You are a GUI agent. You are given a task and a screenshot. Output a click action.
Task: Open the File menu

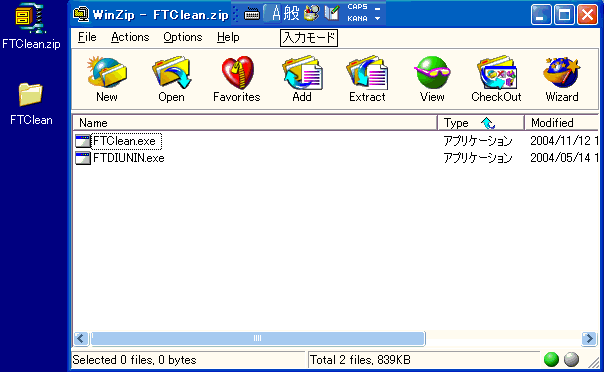tap(87, 37)
